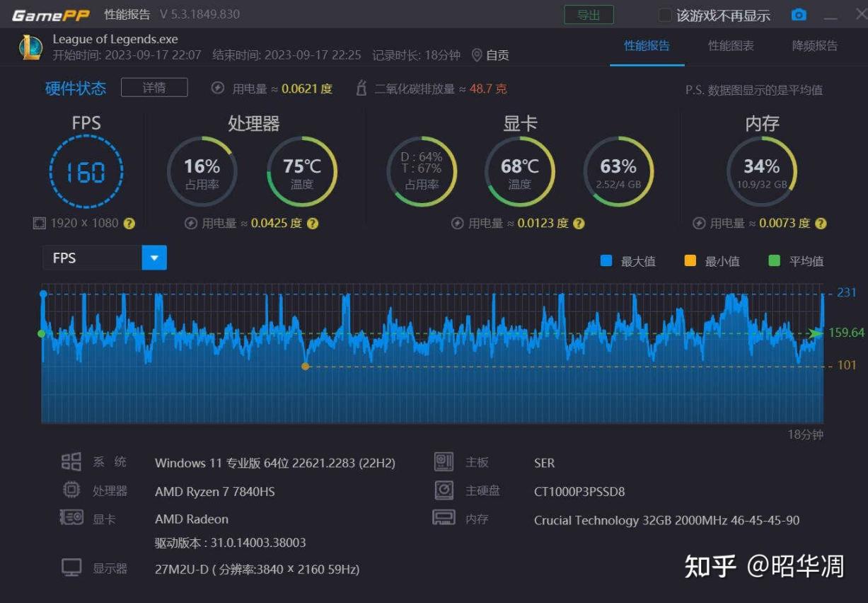Image resolution: width=868 pixels, height=603 pixels.
Task: Click the help icon beside GPU power 0.0123
Action: tap(579, 224)
